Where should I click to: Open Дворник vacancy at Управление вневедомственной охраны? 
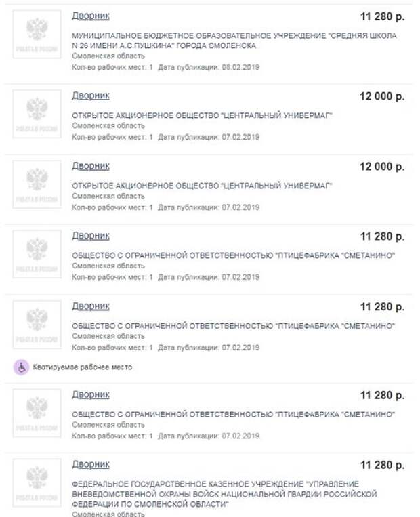[91, 465]
